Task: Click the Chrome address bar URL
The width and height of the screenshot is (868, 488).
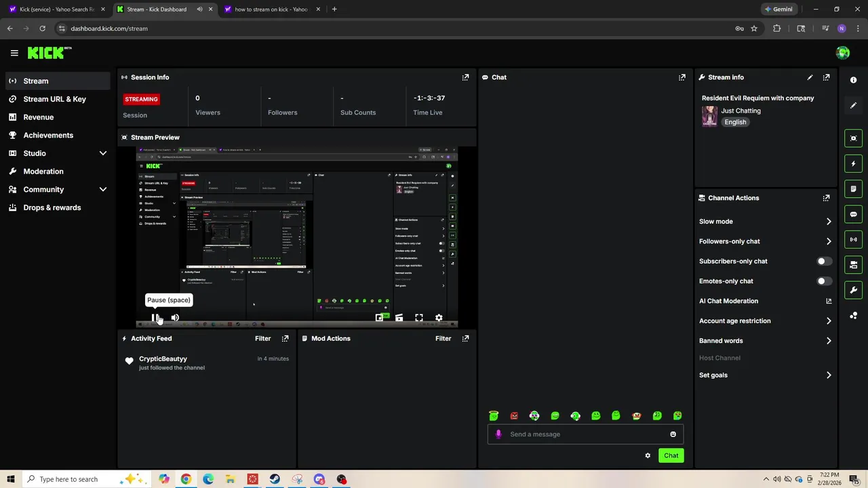Action: 109,28
